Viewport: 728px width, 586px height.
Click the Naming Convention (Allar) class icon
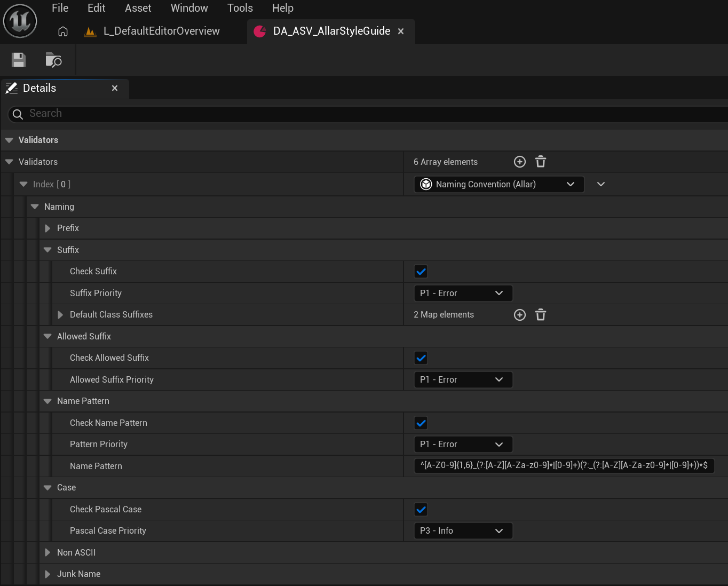(x=426, y=184)
